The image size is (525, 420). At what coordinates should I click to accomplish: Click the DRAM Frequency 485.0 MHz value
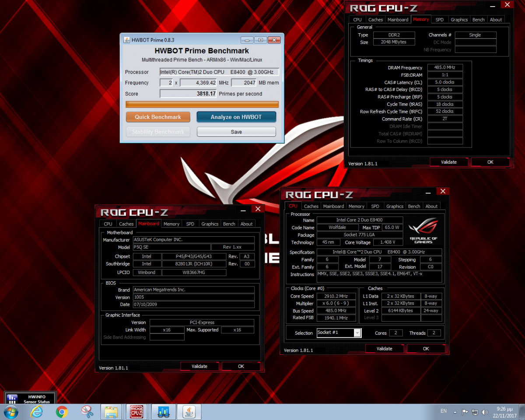pos(444,68)
